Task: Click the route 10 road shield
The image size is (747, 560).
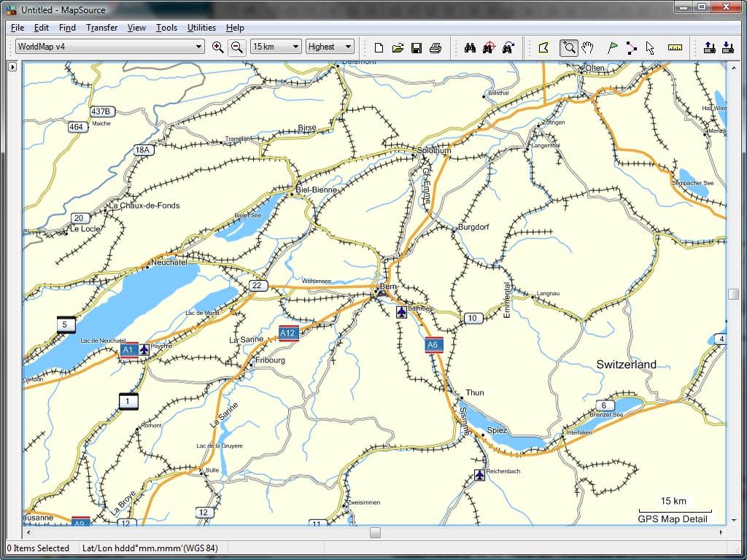Action: [473, 318]
